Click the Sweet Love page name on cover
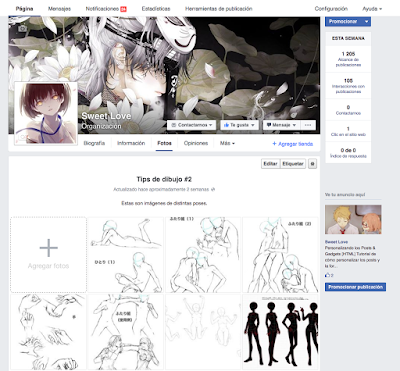The image size is (400, 371). click(x=106, y=116)
